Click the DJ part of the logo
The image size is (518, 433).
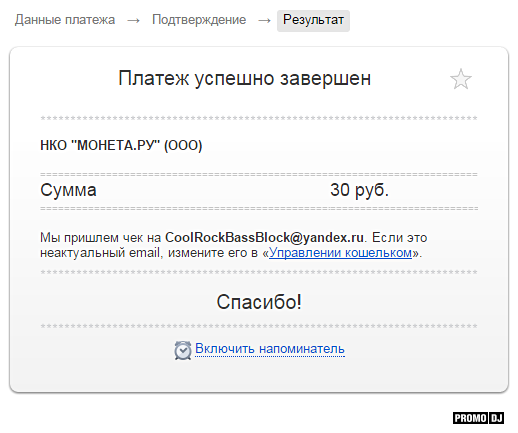click(x=497, y=418)
